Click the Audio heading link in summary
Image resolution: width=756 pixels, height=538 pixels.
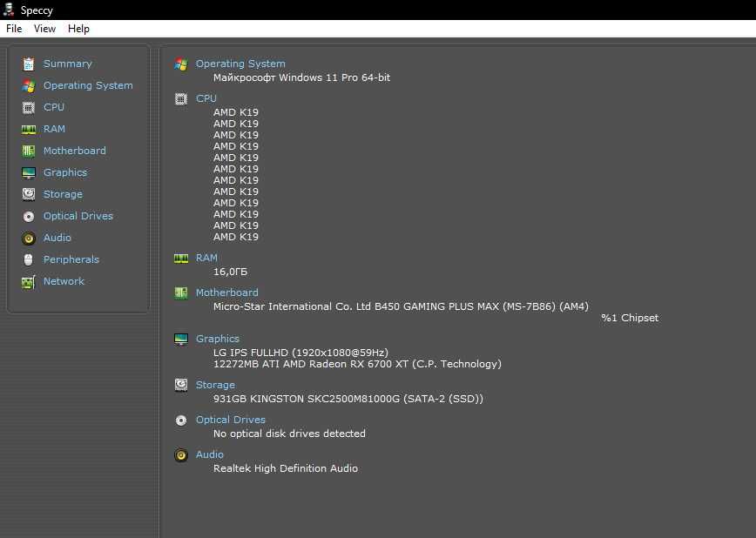[210, 454]
